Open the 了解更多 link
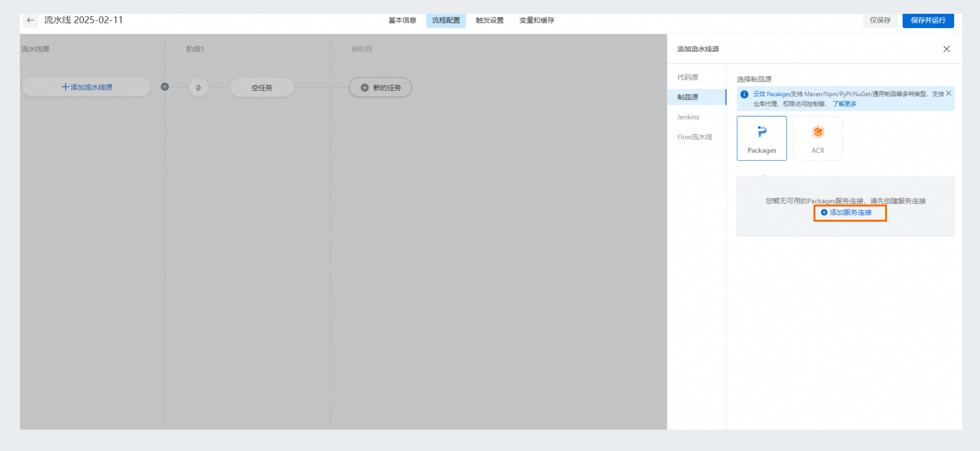Viewport: 980px width, 451px height. 844,104
